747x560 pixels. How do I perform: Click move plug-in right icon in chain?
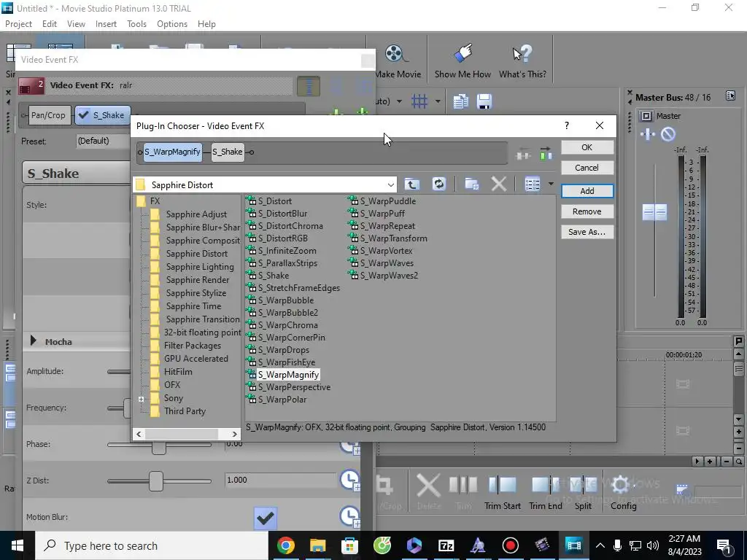tap(546, 153)
